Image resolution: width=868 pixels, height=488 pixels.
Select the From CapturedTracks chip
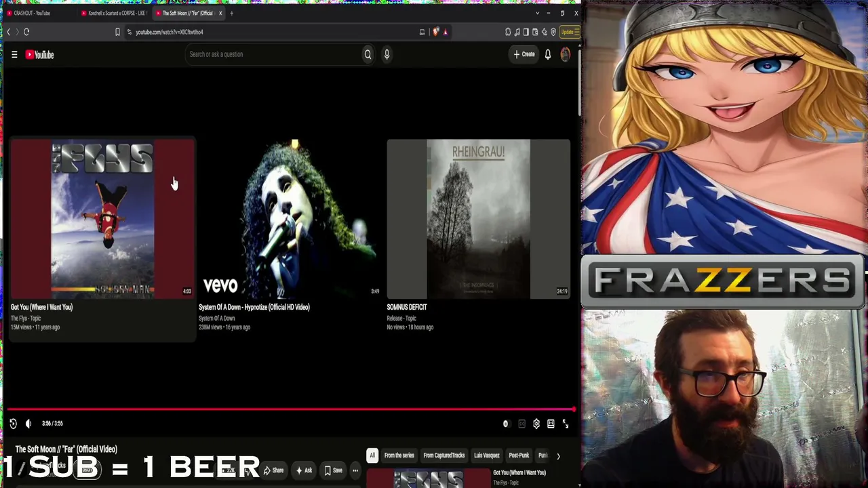click(x=444, y=455)
